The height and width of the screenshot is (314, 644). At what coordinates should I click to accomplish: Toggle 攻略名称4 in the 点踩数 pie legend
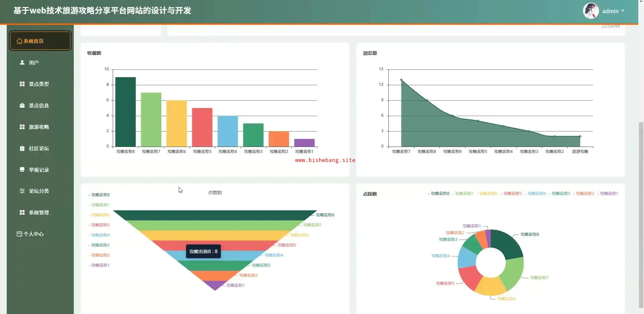click(x=535, y=194)
